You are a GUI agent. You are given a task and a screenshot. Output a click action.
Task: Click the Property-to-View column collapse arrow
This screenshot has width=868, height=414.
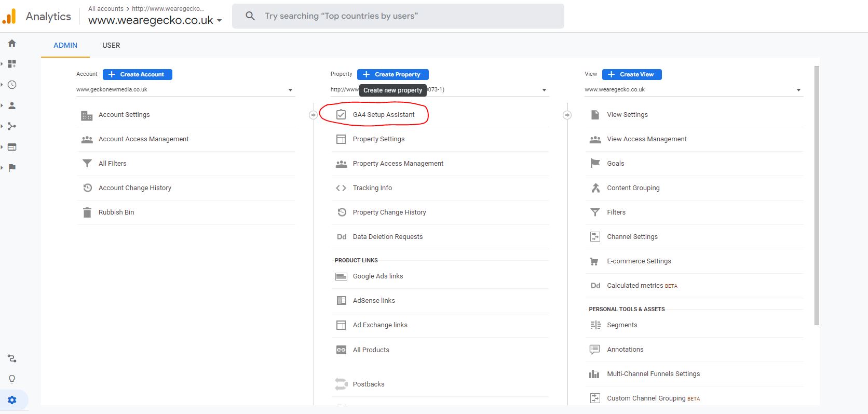pyautogui.click(x=567, y=115)
